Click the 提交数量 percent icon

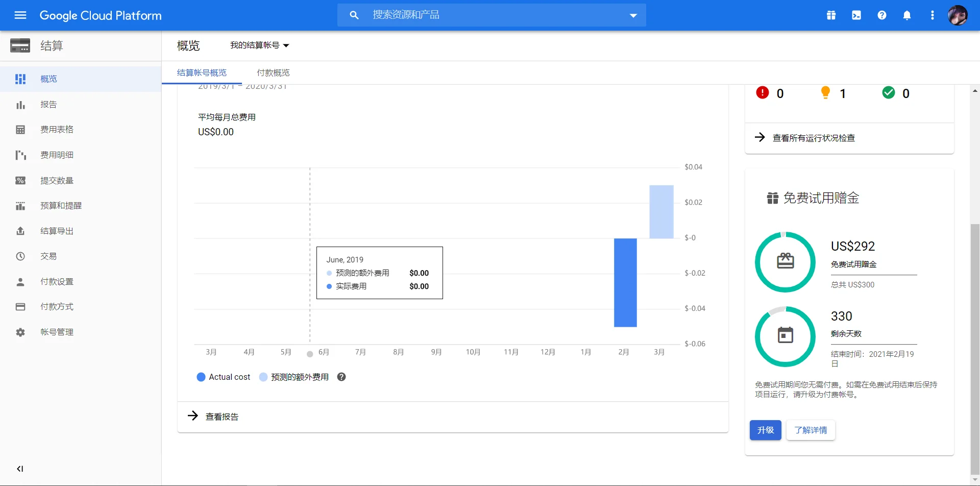20,181
